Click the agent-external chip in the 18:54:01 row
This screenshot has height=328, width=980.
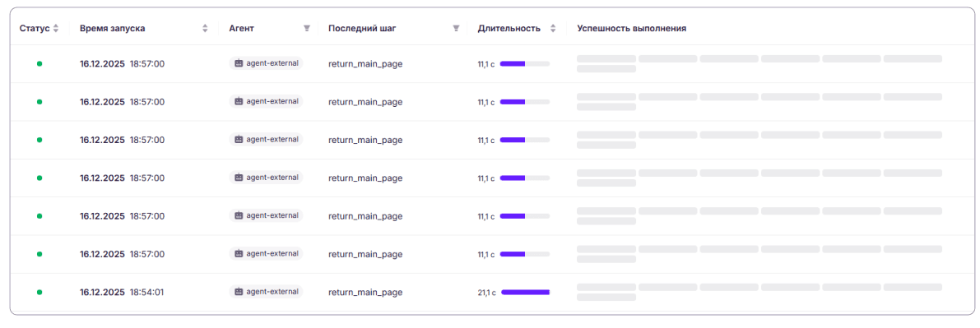point(266,291)
